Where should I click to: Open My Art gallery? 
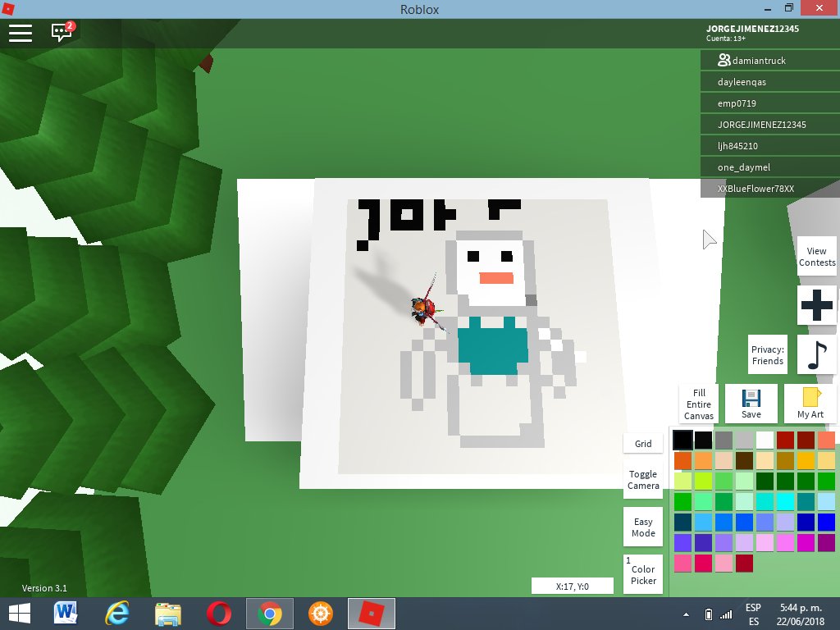click(x=810, y=404)
